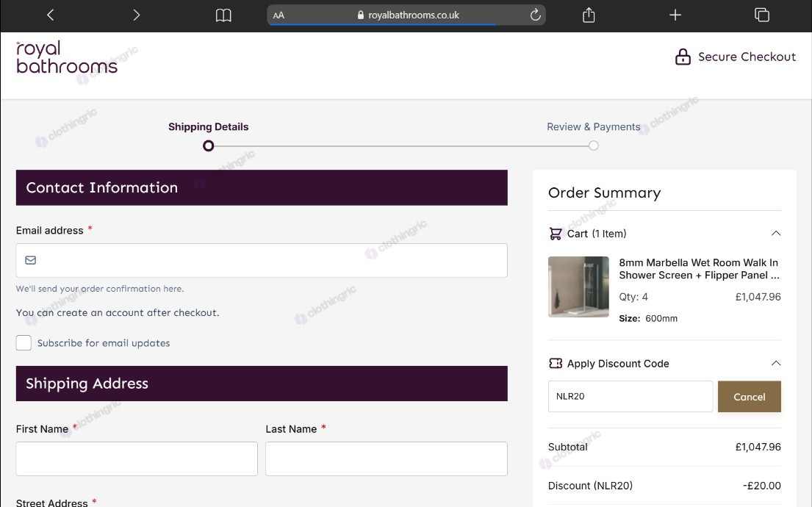Click the Shipping Details progress circle
Viewport: 812px width, 507px height.
tap(208, 146)
